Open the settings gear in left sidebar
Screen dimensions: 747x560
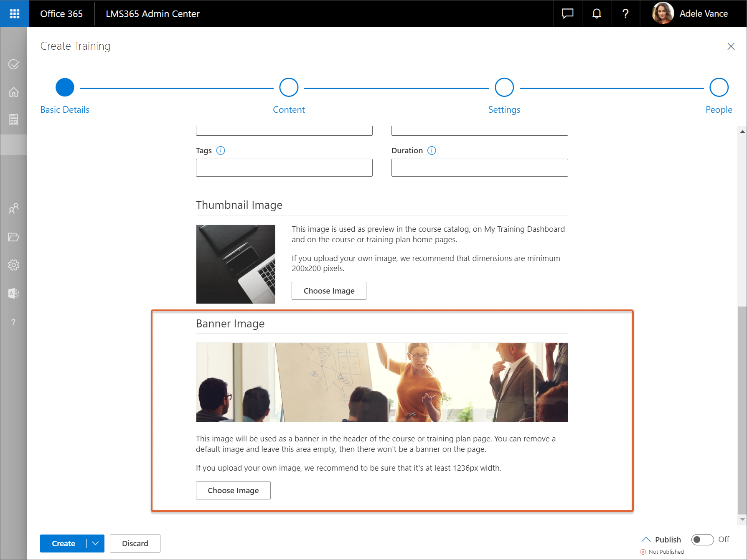coord(14,265)
